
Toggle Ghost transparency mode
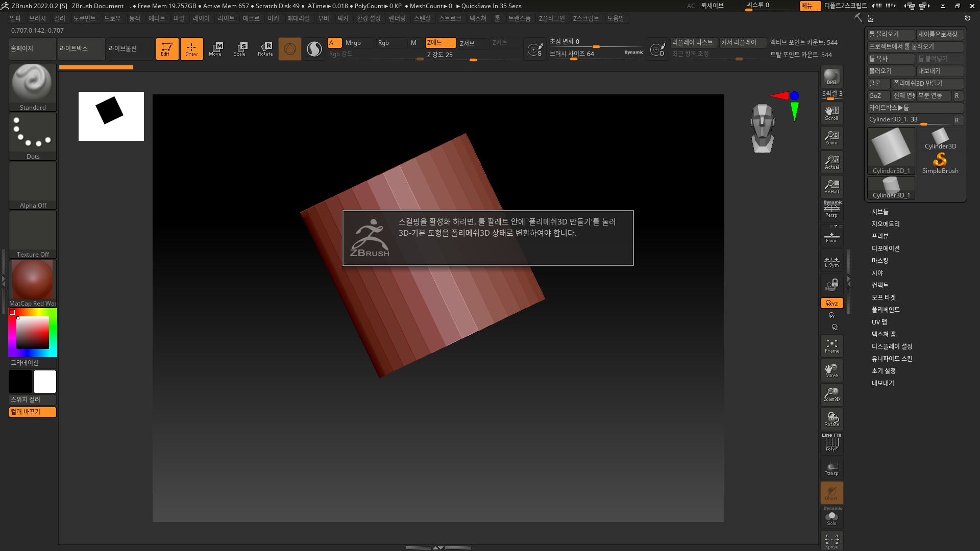point(831,493)
